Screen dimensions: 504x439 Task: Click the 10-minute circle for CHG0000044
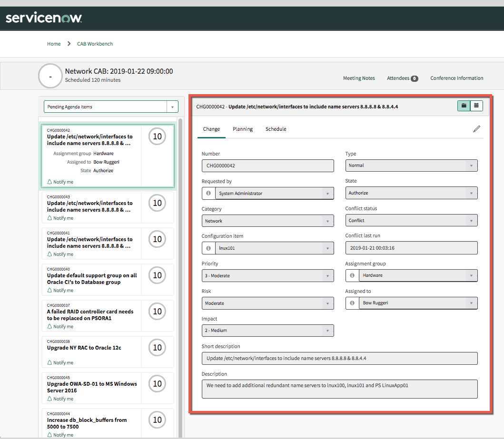tap(157, 419)
